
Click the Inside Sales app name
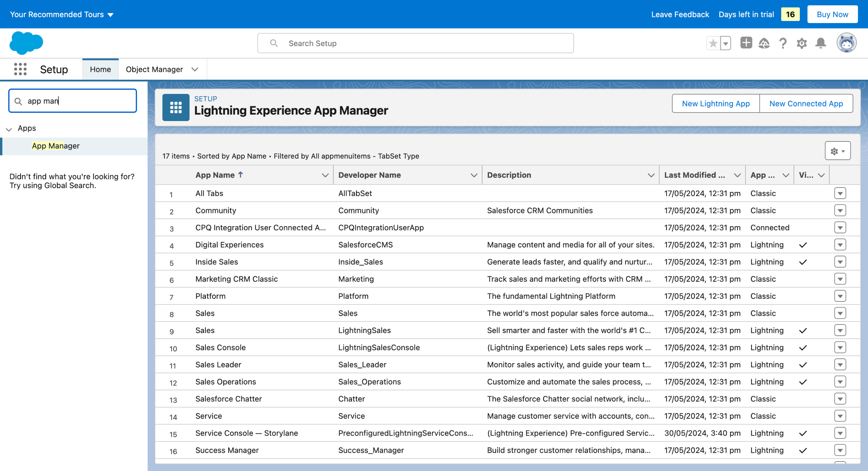pos(217,262)
